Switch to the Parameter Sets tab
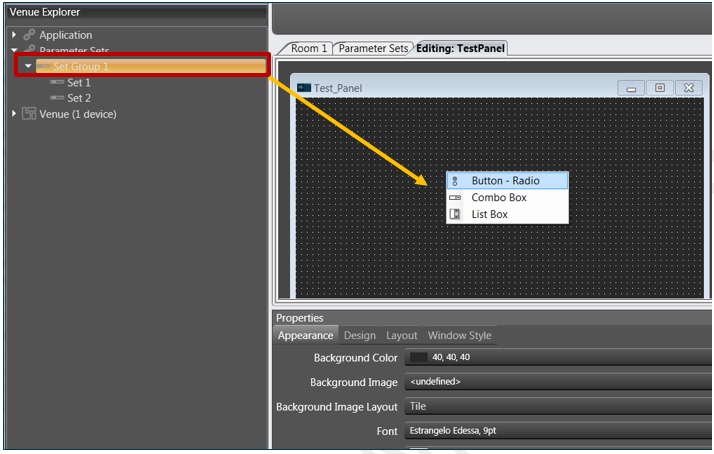714x454 pixels. [x=373, y=48]
